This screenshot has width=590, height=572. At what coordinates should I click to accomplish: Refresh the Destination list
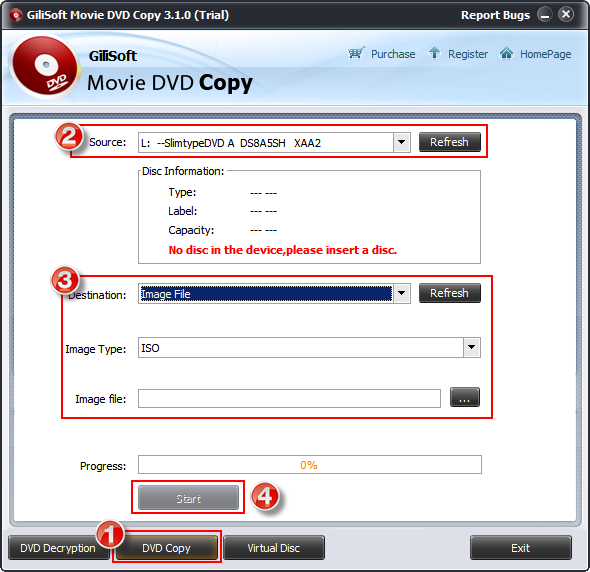pos(450,293)
